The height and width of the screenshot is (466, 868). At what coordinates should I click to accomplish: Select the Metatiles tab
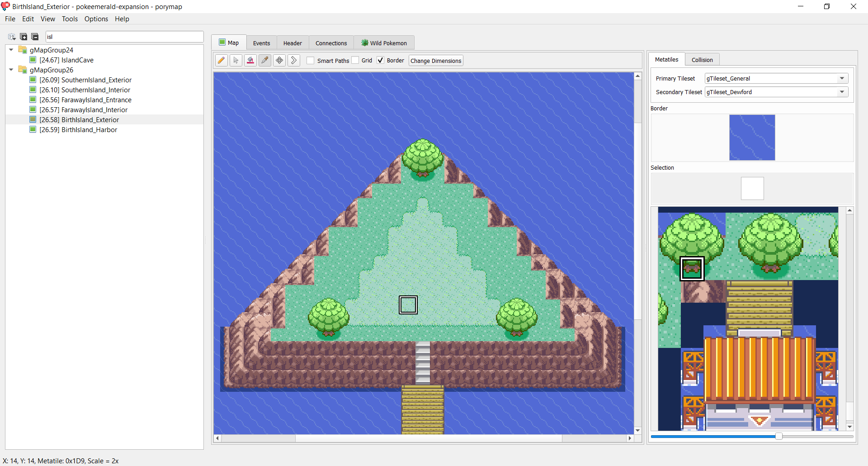(666, 59)
